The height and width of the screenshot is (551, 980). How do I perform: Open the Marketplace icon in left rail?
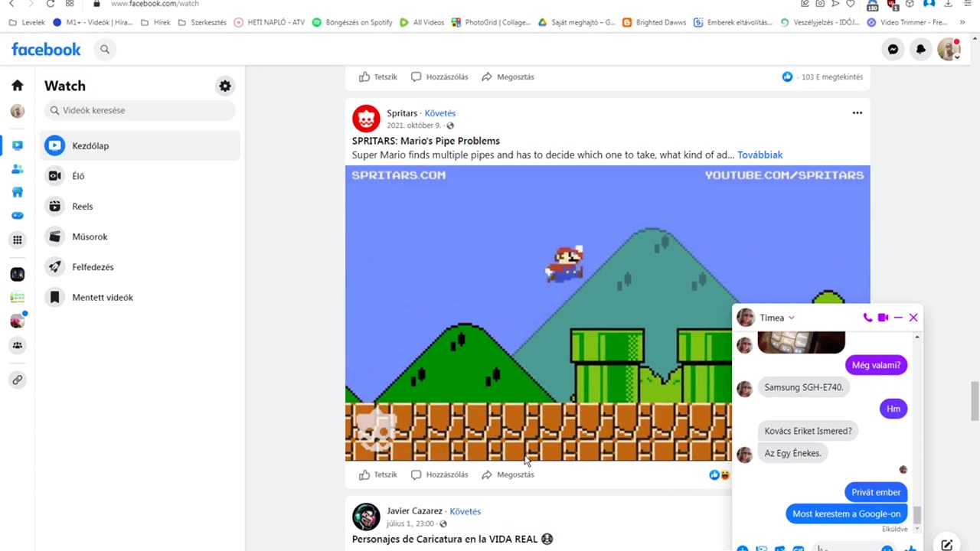pos(18,192)
